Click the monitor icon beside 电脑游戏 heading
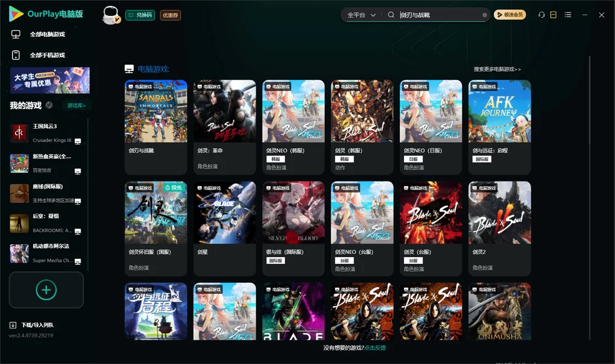The height and width of the screenshot is (364, 615). (129, 69)
